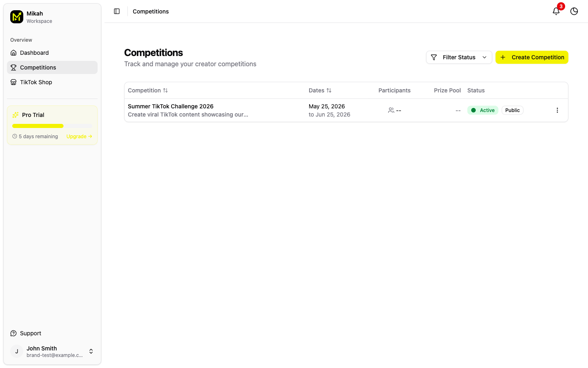Click the Competitions breadcrumb in the header
This screenshot has height=368, width=588.
click(151, 11)
